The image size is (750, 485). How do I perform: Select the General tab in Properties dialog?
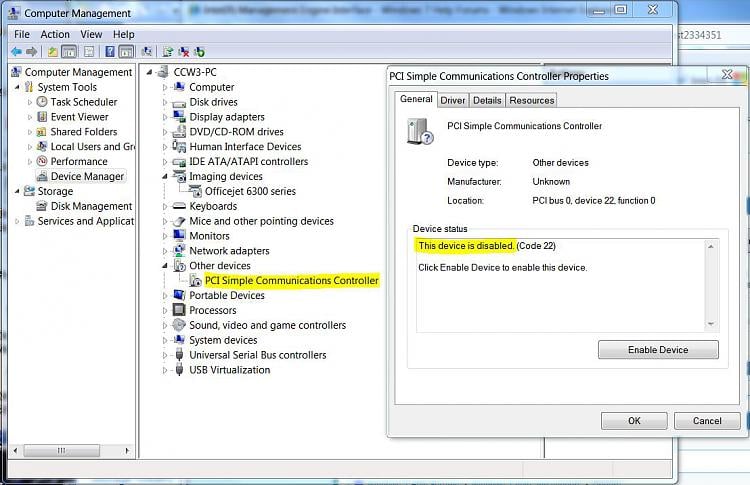[416, 99]
